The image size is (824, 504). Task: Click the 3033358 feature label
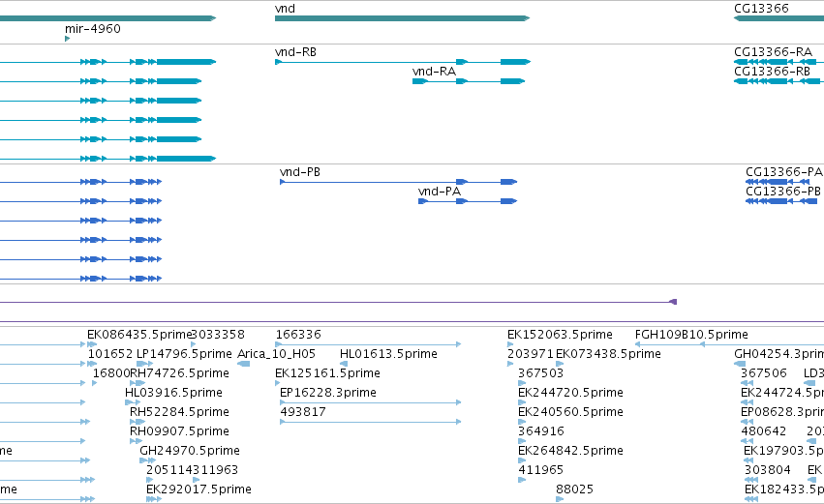(218, 335)
